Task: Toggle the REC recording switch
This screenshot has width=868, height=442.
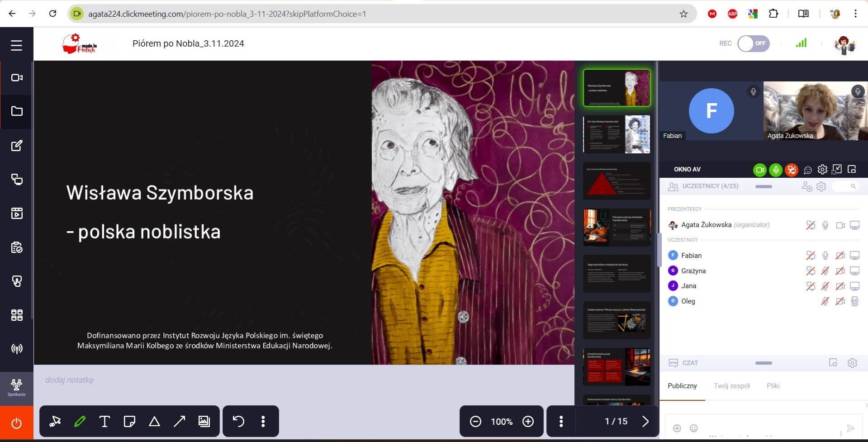Action: pos(754,43)
